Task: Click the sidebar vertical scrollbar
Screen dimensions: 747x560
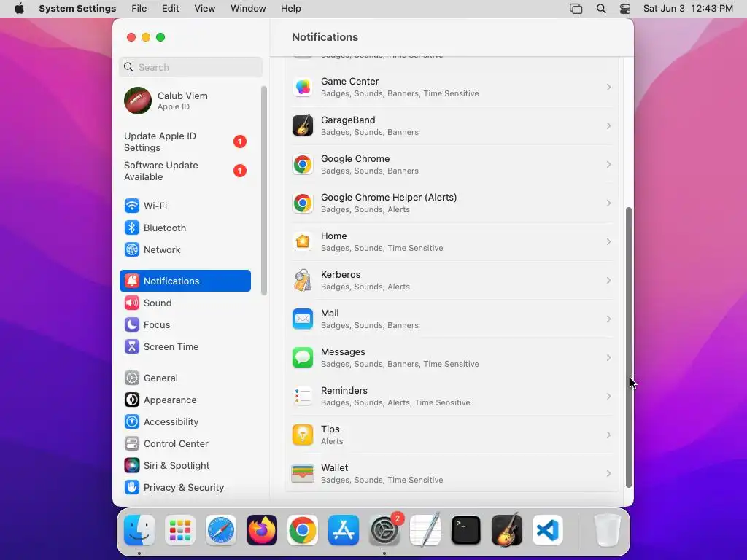Action: (x=264, y=190)
